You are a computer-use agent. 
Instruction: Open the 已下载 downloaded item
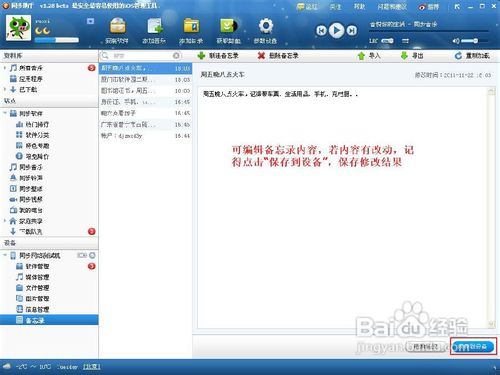click(23, 89)
